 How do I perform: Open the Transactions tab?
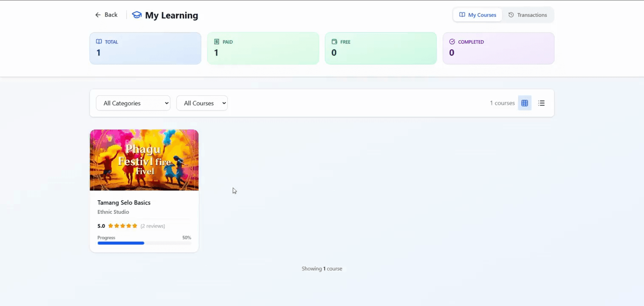pos(528,15)
